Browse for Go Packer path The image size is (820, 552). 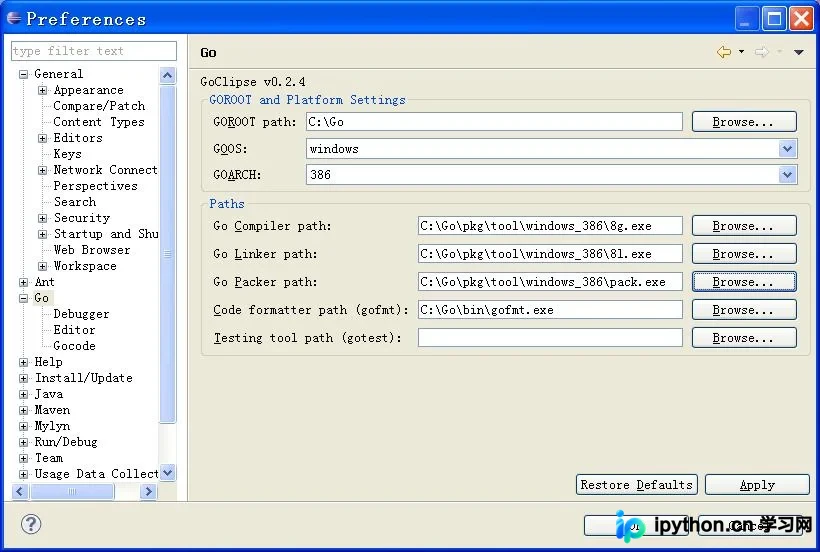tap(744, 282)
